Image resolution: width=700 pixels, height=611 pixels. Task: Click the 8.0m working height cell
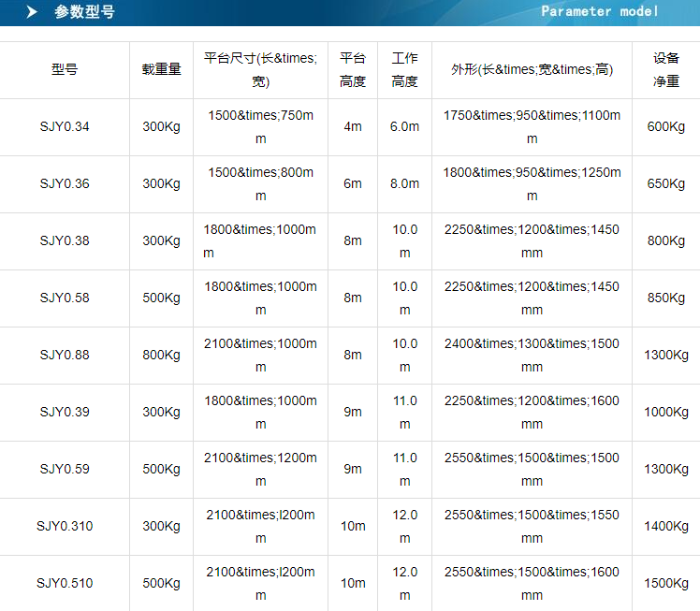(405, 184)
